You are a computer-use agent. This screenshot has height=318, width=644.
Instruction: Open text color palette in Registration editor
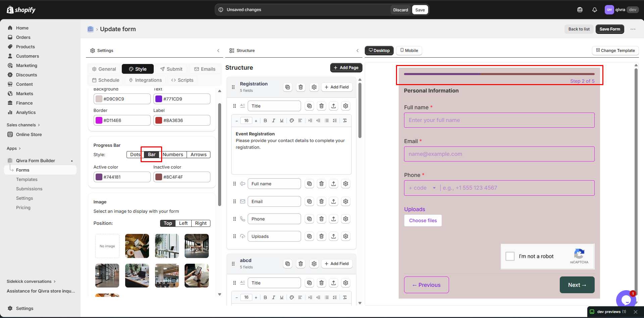point(292,121)
